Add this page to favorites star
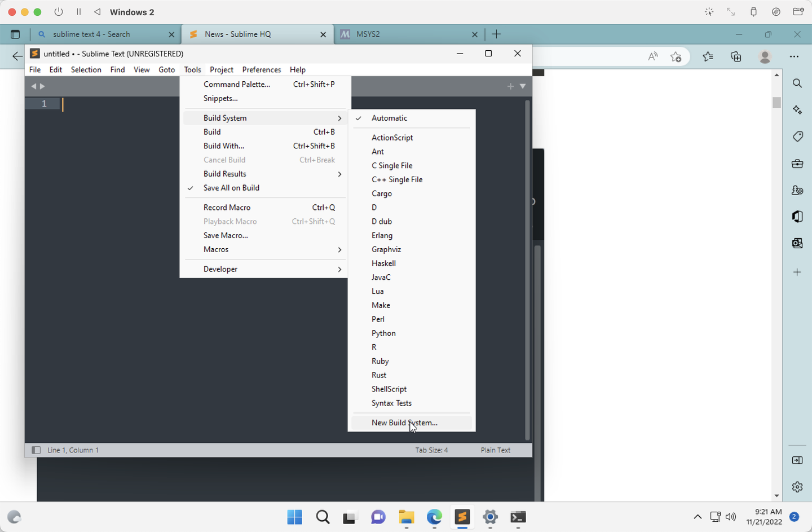This screenshot has height=532, width=812. point(676,56)
